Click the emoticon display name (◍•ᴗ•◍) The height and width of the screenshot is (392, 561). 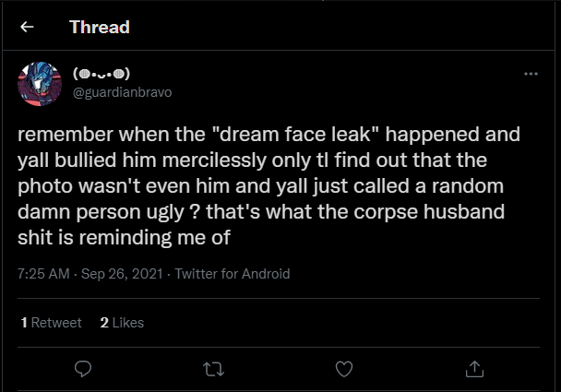pos(101,74)
